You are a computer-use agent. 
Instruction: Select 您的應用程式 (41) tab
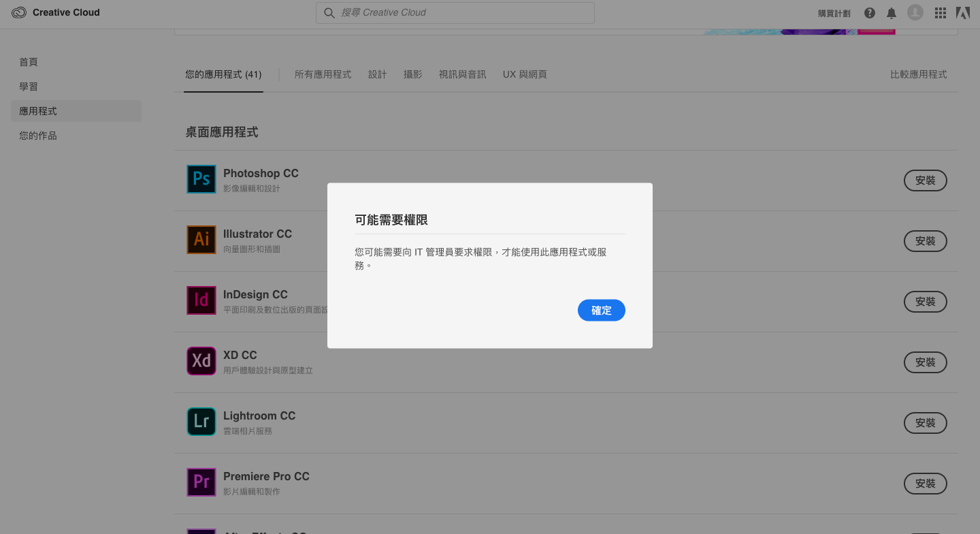coord(223,74)
